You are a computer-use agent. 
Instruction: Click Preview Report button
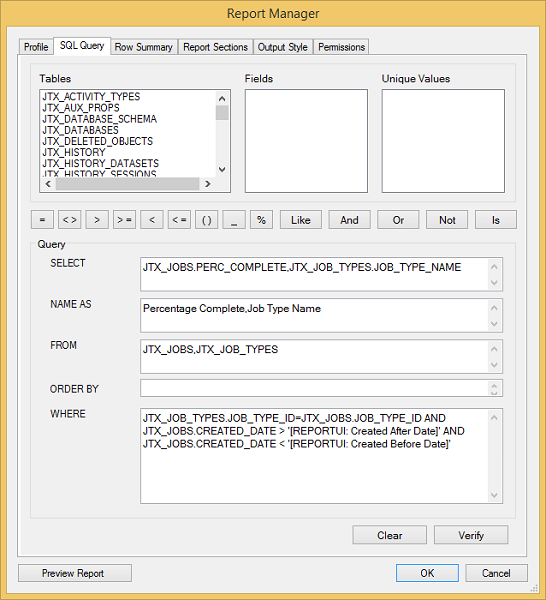click(75, 573)
